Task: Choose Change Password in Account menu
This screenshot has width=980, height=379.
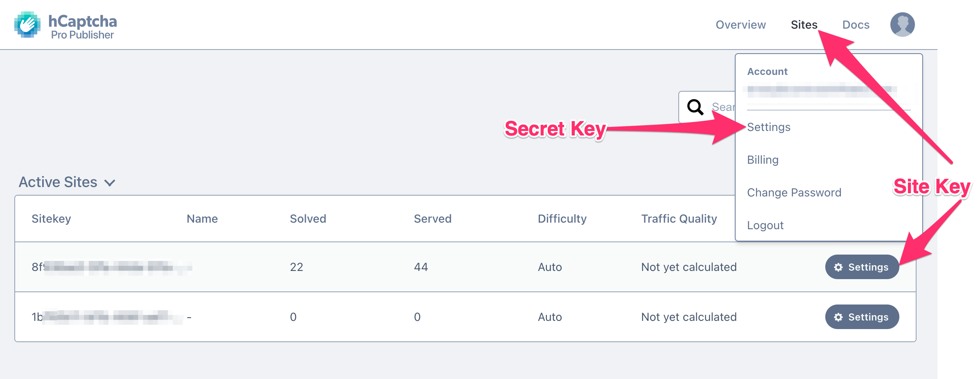Action: point(794,193)
